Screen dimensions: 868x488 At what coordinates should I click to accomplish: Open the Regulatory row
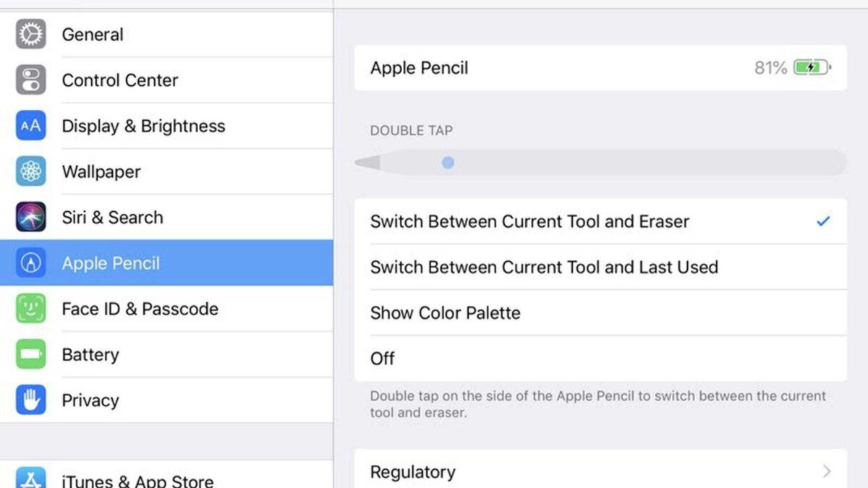(x=413, y=471)
